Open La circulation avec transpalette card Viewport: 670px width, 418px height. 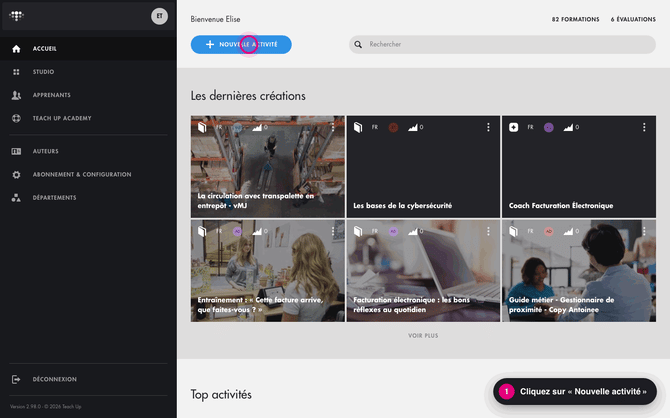pos(267,167)
